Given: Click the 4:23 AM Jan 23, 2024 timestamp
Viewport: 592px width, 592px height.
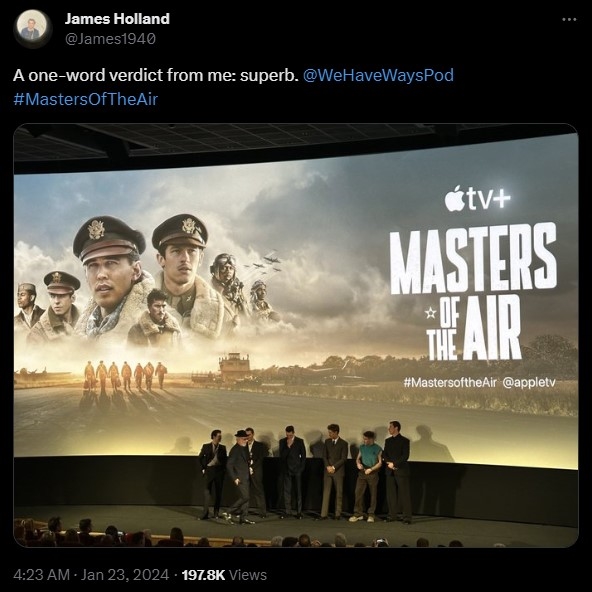Looking at the screenshot, I should click(91, 575).
